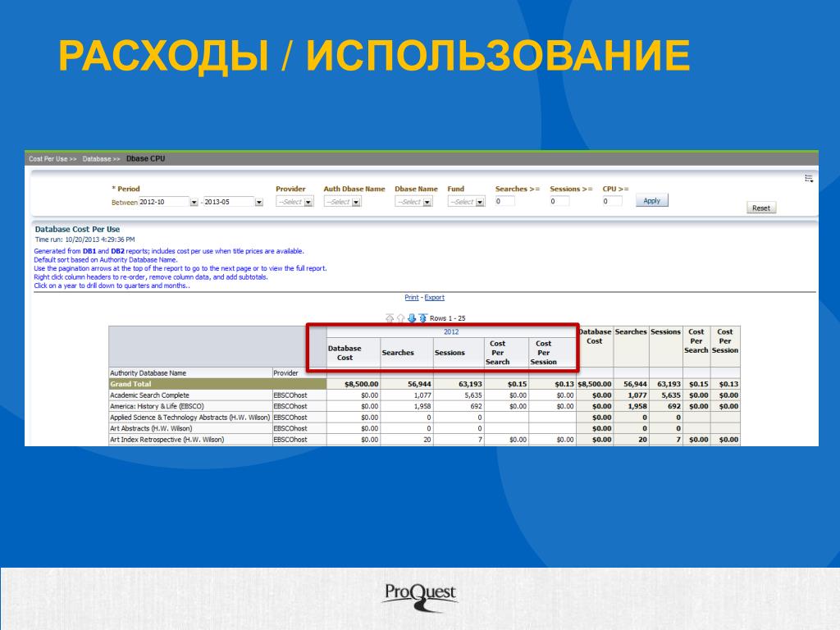Open Cost Per Use breadcrumb
The width and height of the screenshot is (840, 630).
(x=52, y=159)
